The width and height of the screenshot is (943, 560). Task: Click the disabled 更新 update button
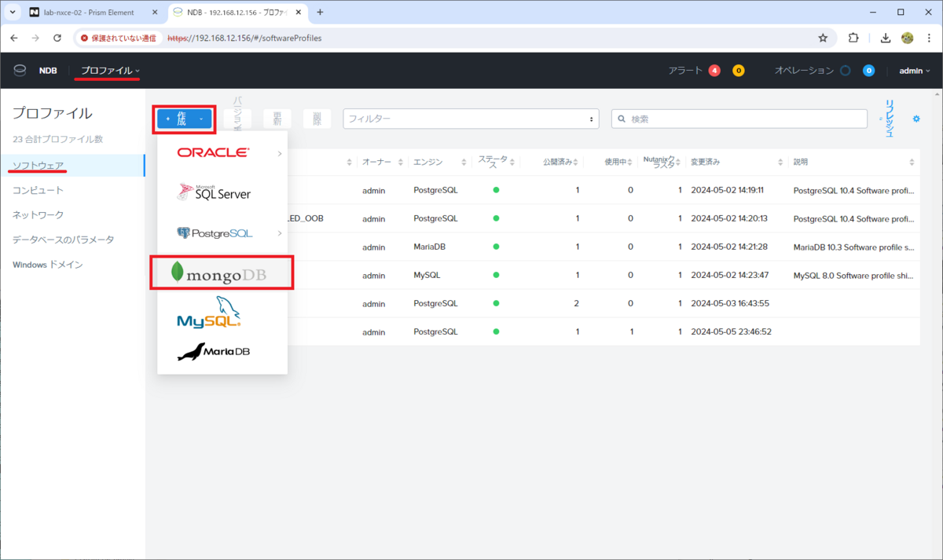(277, 119)
